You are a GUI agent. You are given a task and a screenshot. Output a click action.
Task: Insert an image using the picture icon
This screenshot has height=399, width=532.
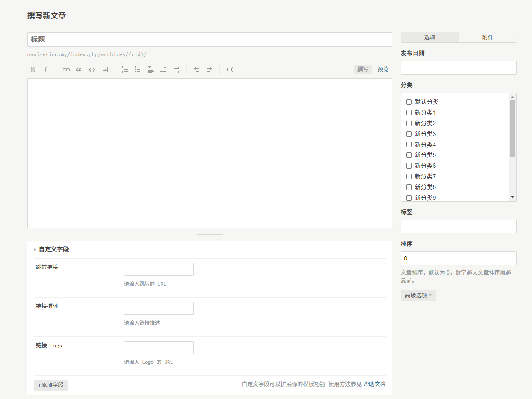click(105, 70)
